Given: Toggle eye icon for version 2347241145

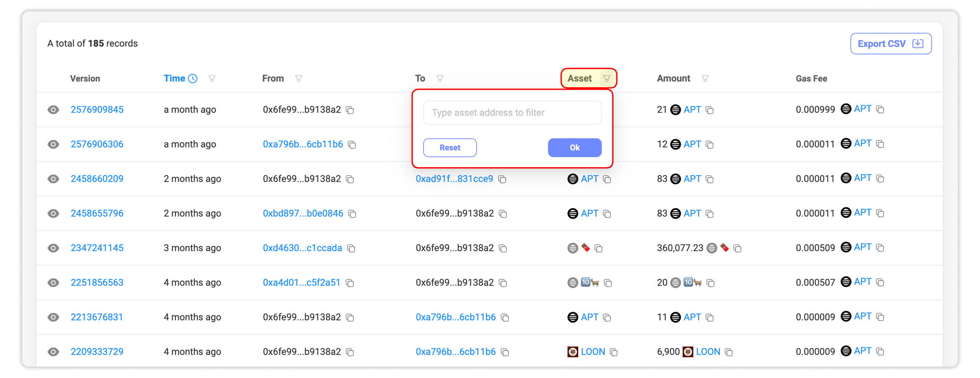Looking at the screenshot, I should point(53,248).
